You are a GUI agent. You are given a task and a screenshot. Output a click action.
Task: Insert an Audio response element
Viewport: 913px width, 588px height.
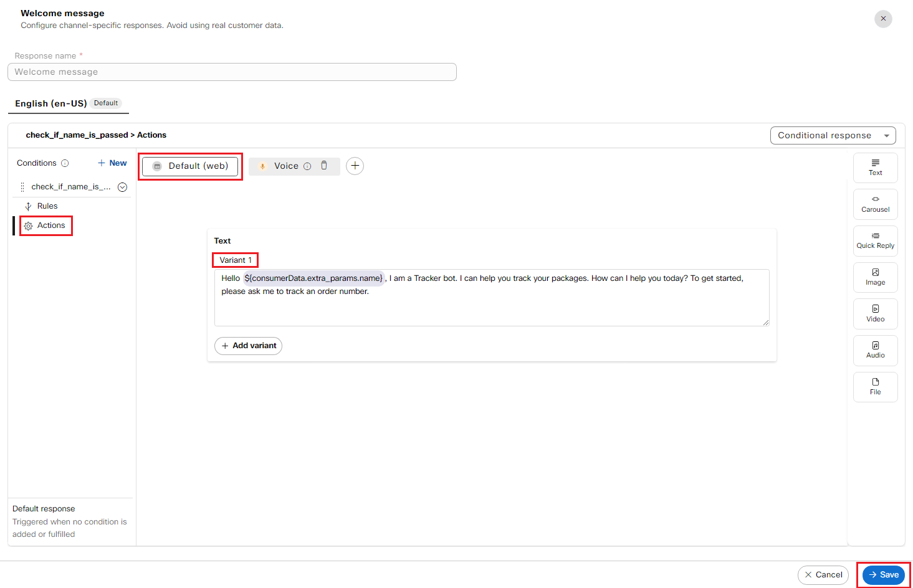click(875, 350)
